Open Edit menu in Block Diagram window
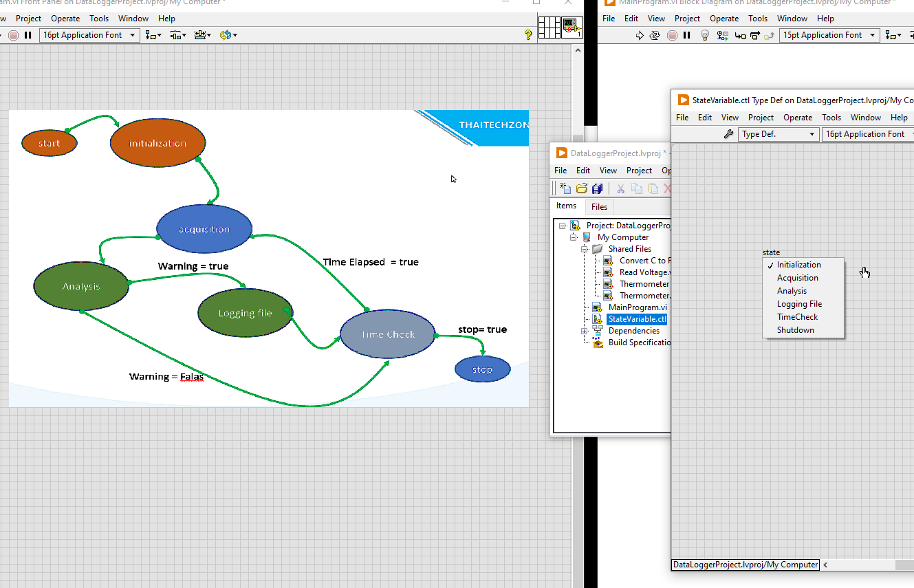This screenshot has width=914, height=588. point(631,19)
